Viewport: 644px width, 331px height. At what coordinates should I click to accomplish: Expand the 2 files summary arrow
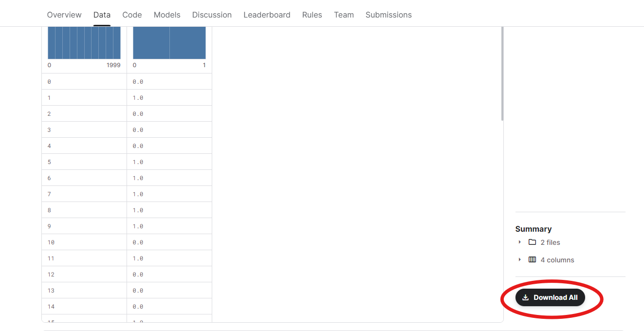[x=520, y=242]
